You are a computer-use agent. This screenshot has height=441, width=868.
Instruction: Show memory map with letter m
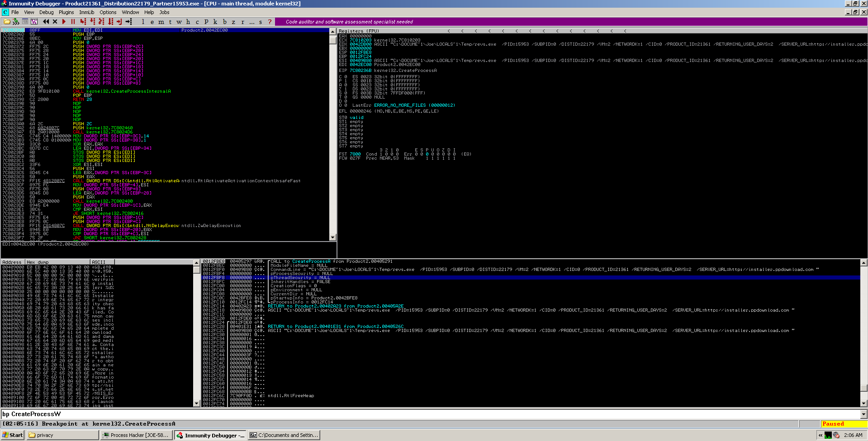point(161,22)
